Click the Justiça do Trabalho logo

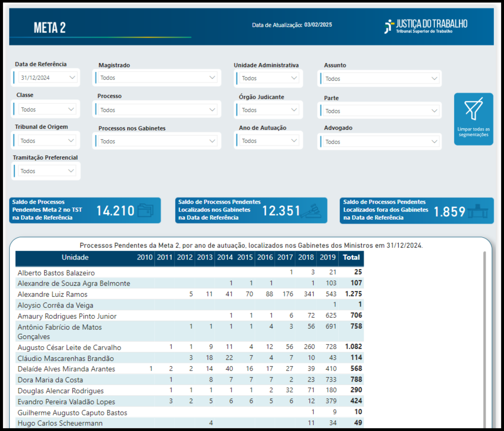coord(425,26)
